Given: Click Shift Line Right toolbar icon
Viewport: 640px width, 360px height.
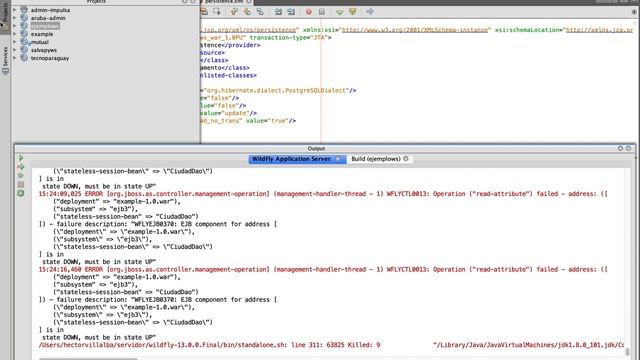Looking at the screenshot, I should click(291, 12).
